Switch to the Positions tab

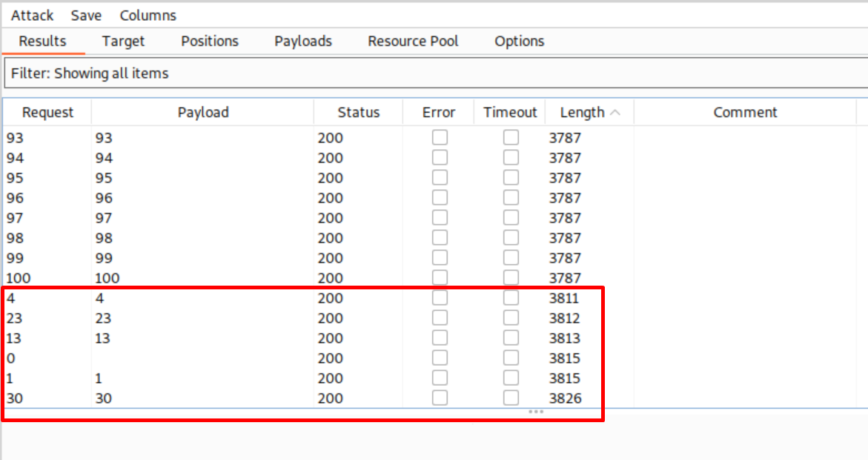tap(210, 42)
